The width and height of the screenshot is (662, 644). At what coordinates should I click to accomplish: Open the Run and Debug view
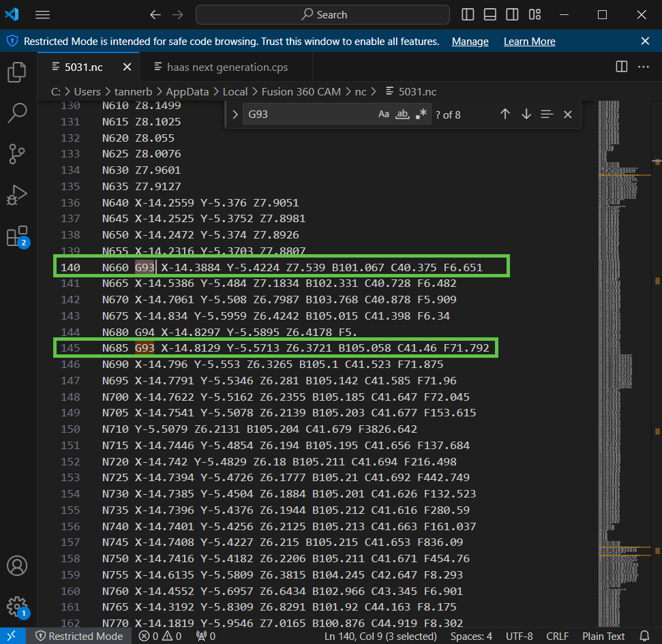click(x=17, y=195)
